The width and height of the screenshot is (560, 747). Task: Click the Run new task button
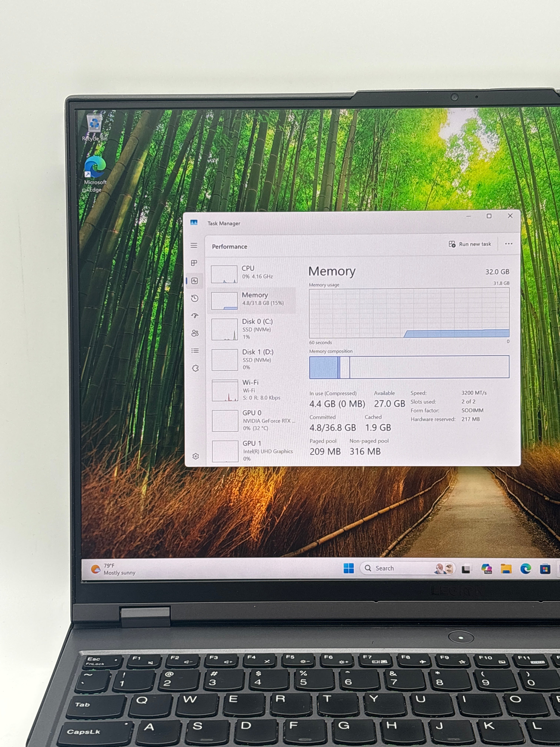(470, 244)
